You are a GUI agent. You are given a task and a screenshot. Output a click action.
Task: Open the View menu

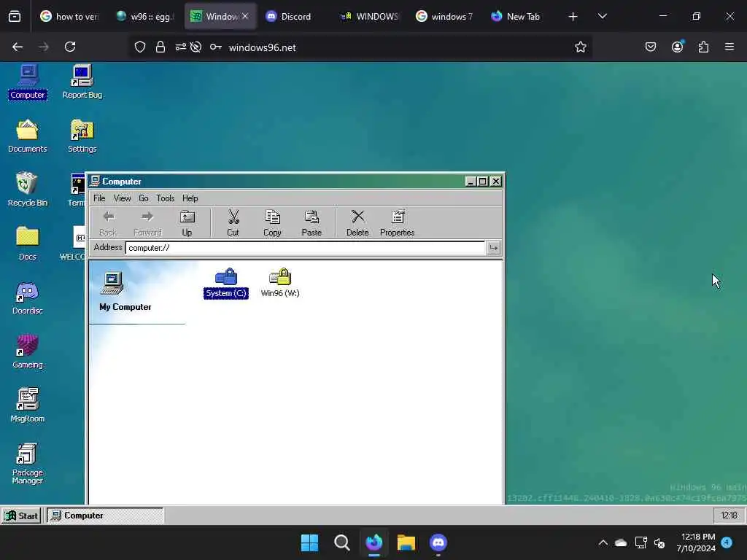[x=122, y=198]
